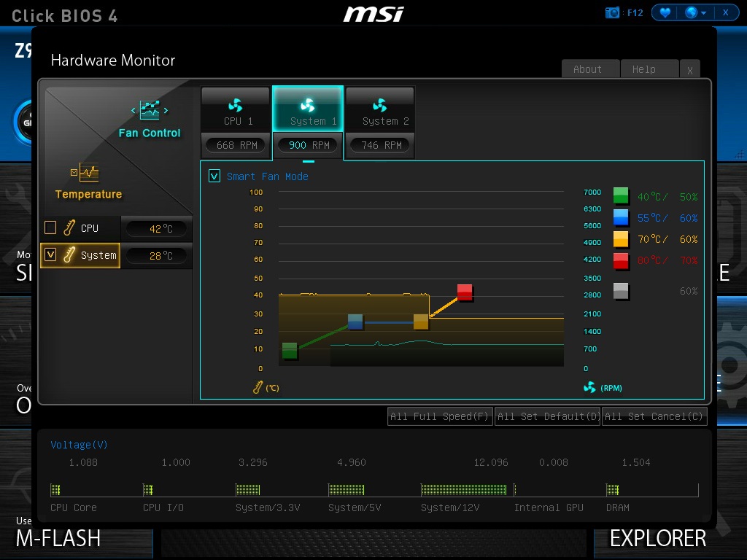Click the System thermometer icon
This screenshot has width=747, height=560.
tap(69, 254)
